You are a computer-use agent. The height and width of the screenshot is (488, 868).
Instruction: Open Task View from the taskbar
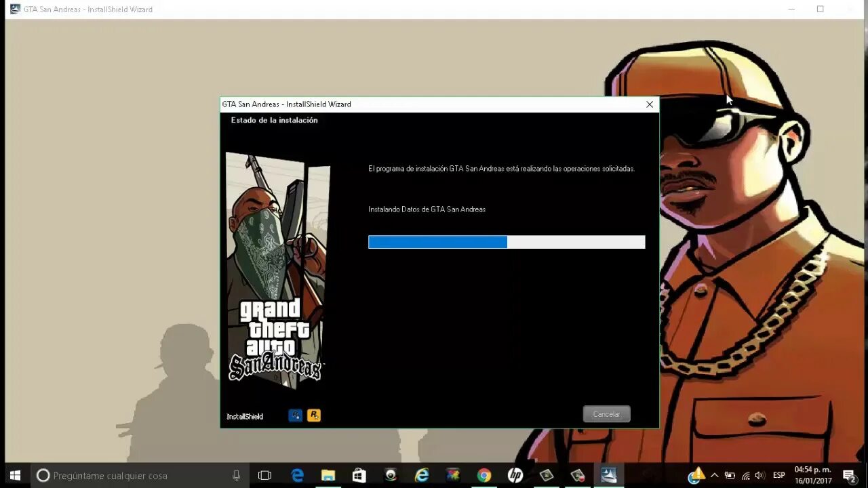(264, 475)
